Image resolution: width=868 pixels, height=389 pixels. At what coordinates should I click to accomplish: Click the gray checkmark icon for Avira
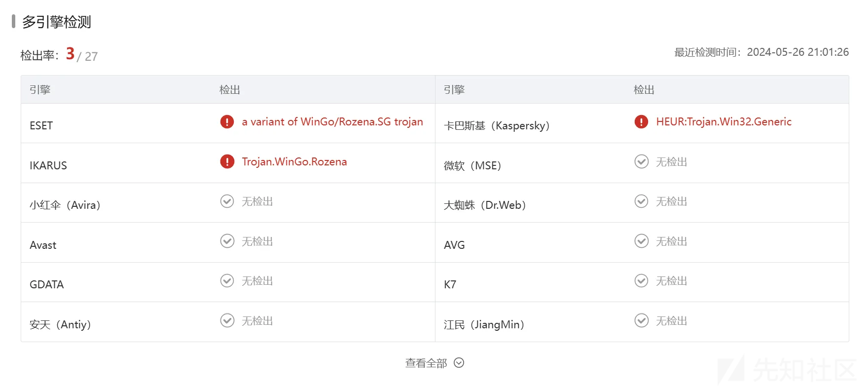pyautogui.click(x=227, y=201)
